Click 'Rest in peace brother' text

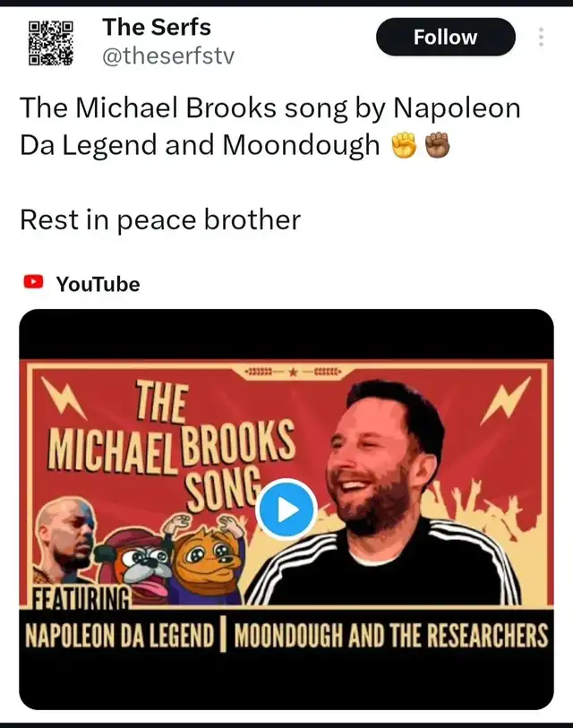(x=160, y=219)
